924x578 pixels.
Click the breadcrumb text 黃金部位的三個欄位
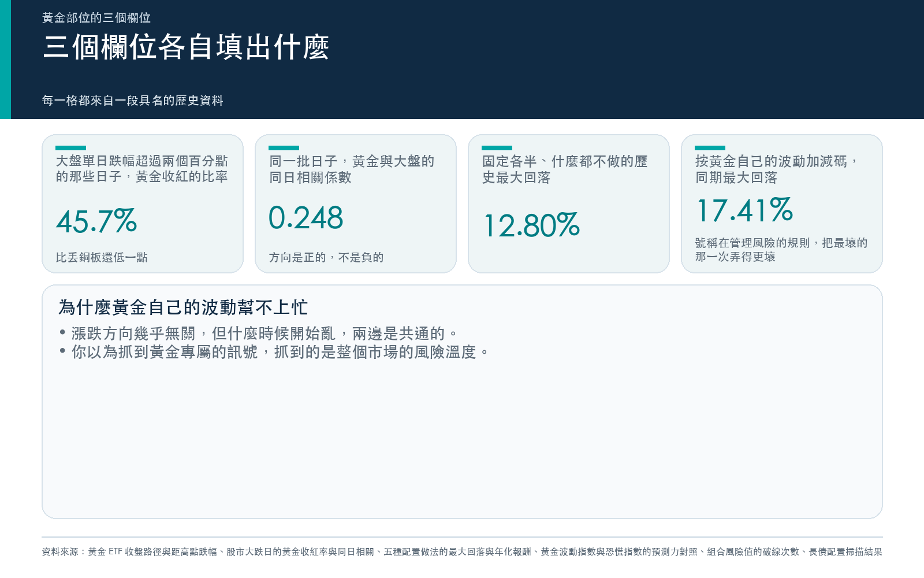(x=96, y=18)
